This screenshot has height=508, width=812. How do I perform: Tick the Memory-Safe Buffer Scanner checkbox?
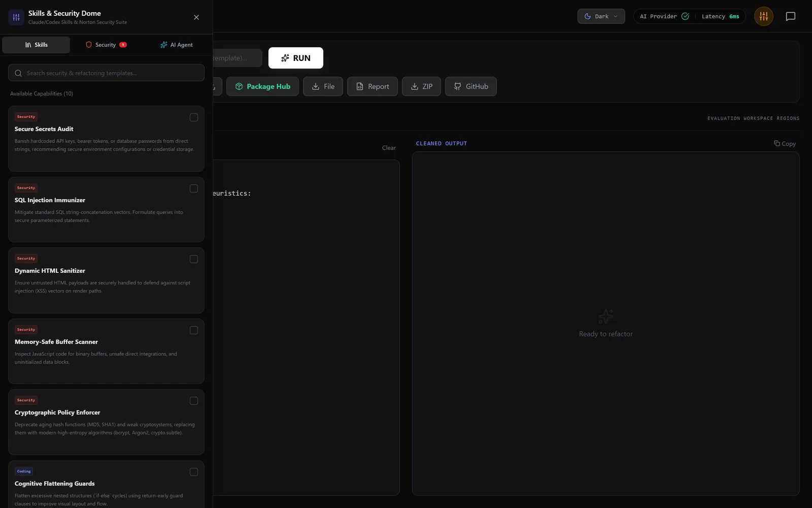194,330
